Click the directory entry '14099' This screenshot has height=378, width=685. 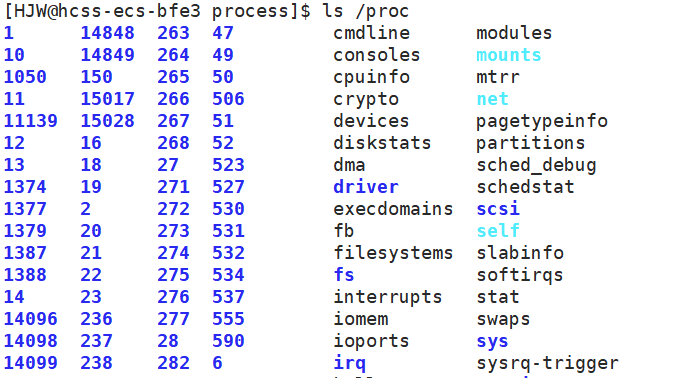pos(31,363)
